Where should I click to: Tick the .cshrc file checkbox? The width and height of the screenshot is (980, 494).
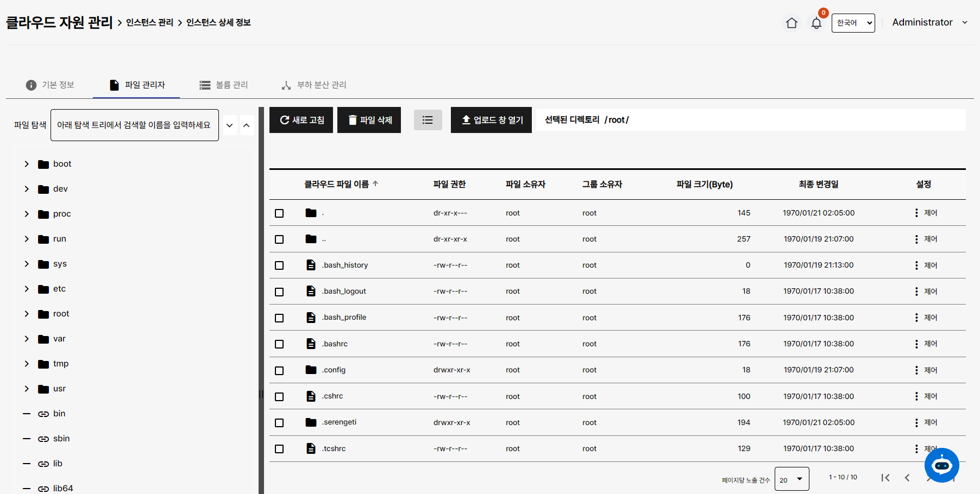(x=279, y=397)
